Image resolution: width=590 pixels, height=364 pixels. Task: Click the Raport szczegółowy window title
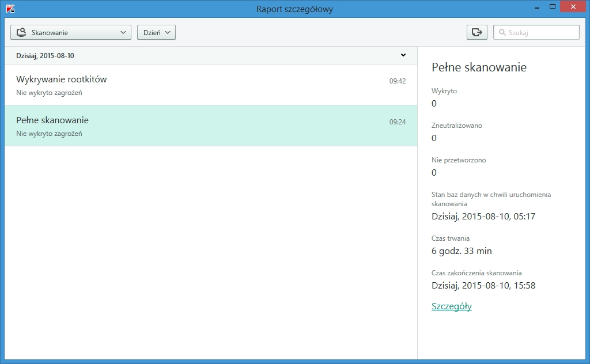tap(294, 9)
